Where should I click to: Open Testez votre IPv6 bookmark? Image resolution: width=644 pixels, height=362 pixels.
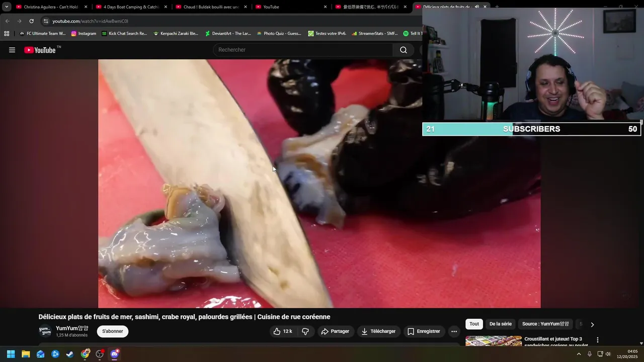(x=327, y=34)
